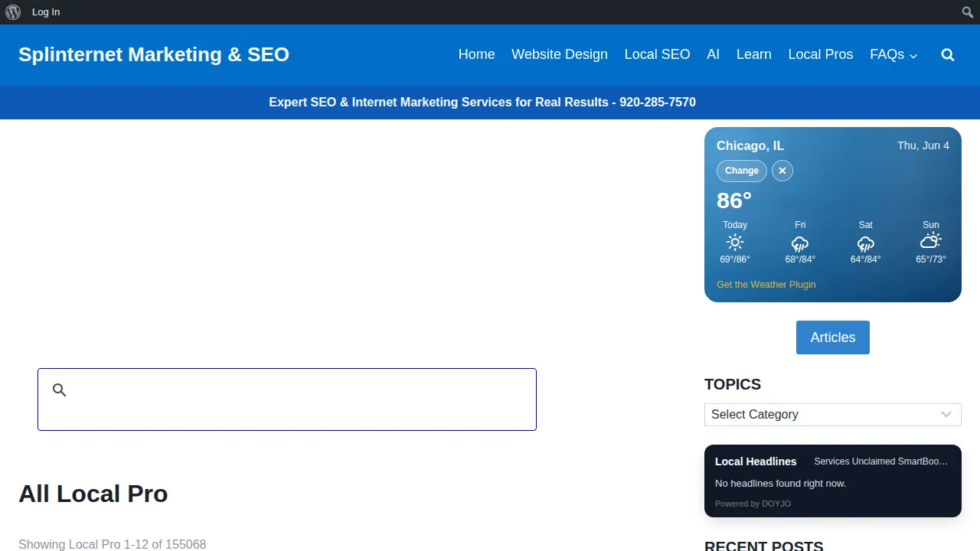Click the Showing Local Pro 1-12 count text
This screenshot has height=551, width=980.
point(113,545)
